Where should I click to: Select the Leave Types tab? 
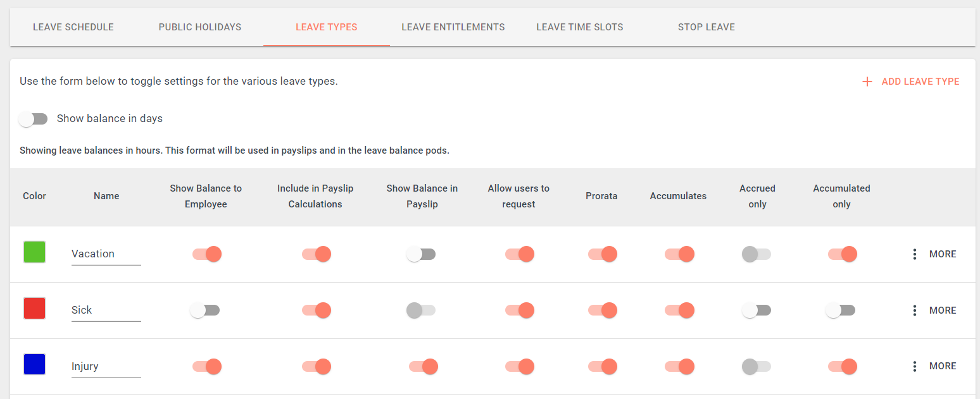tap(327, 27)
